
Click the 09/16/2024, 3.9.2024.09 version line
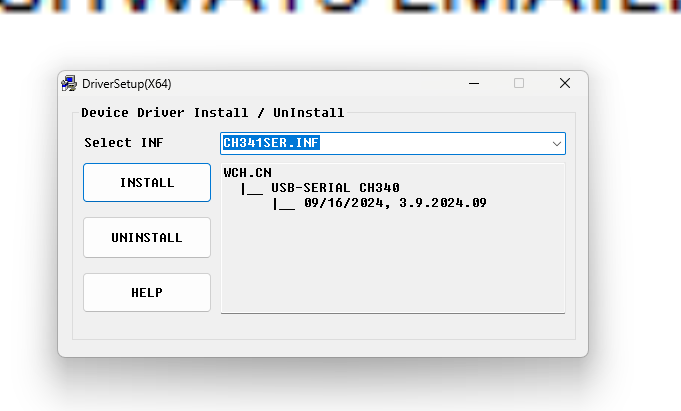point(395,203)
